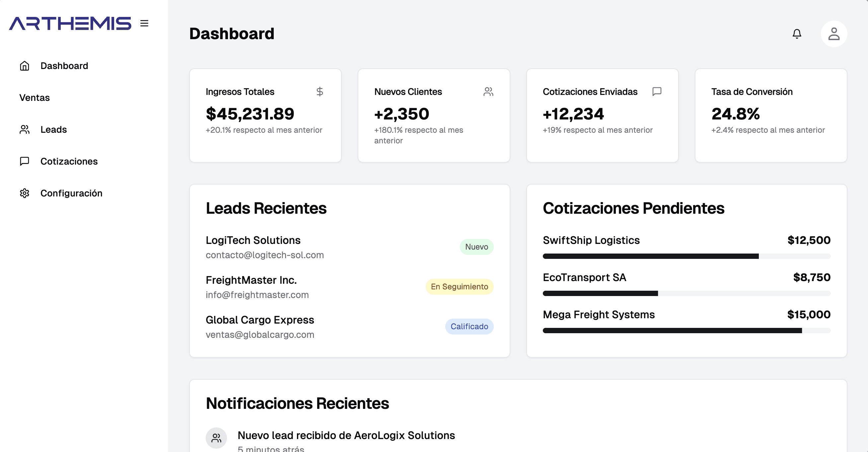868x452 pixels.
Task: Open the EcoTransport SA pending quote
Action: [x=584, y=277]
